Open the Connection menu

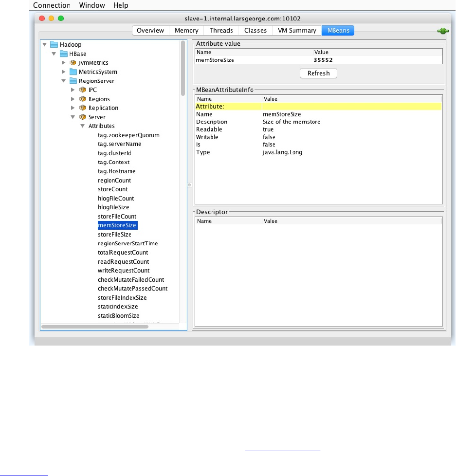click(52, 5)
